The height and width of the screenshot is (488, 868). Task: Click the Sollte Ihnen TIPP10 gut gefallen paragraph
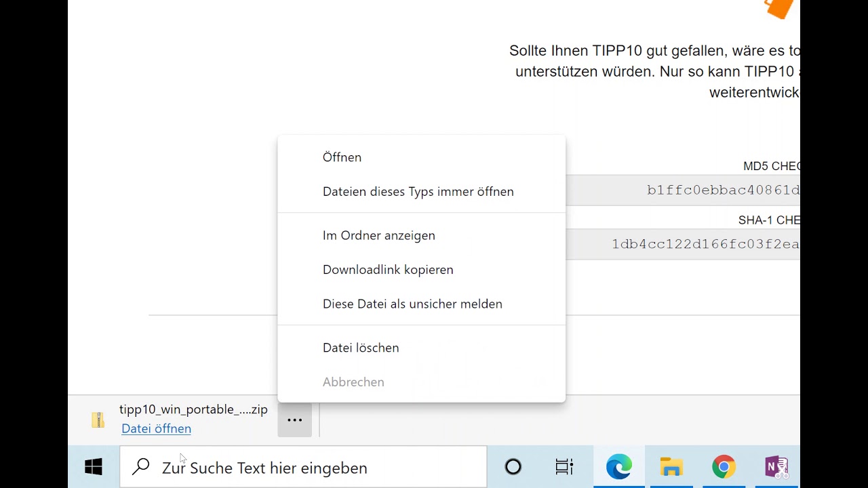coord(654,71)
